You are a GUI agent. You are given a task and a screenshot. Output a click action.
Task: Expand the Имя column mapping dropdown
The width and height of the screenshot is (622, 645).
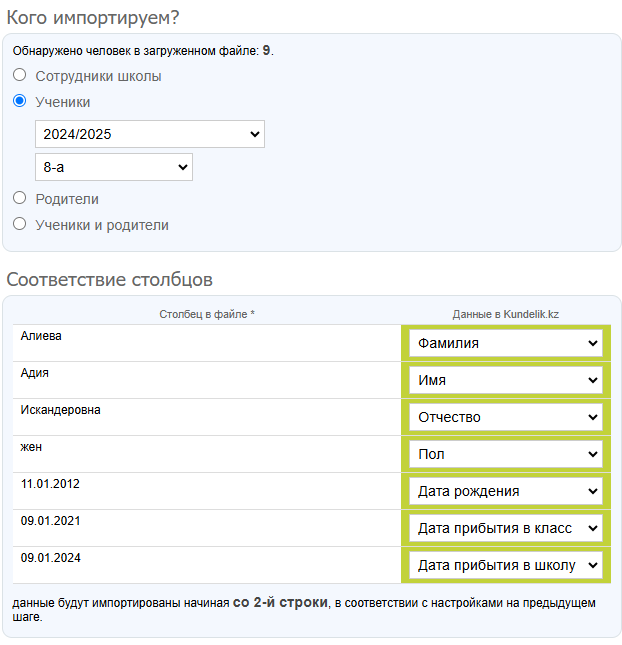[x=506, y=380]
